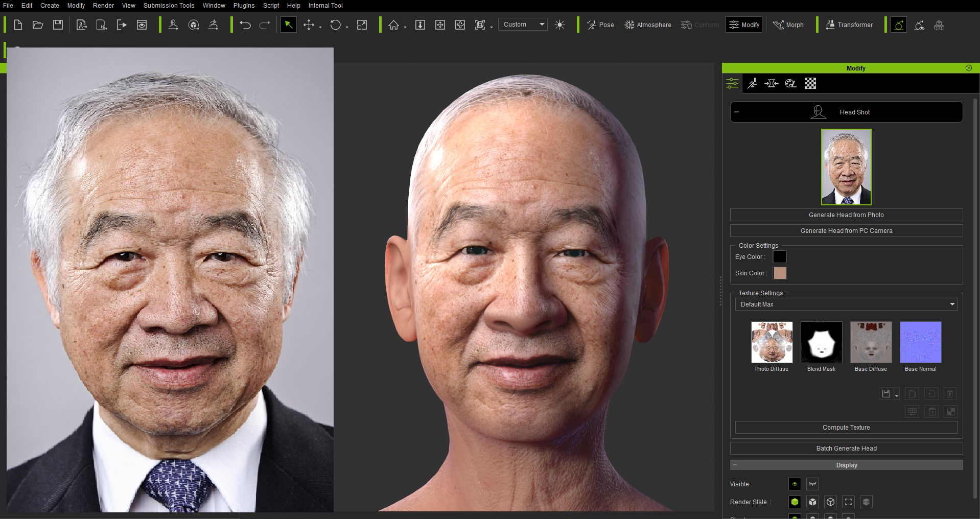The image size is (980, 519).
Task: Click the Home camera view icon
Action: click(x=393, y=25)
